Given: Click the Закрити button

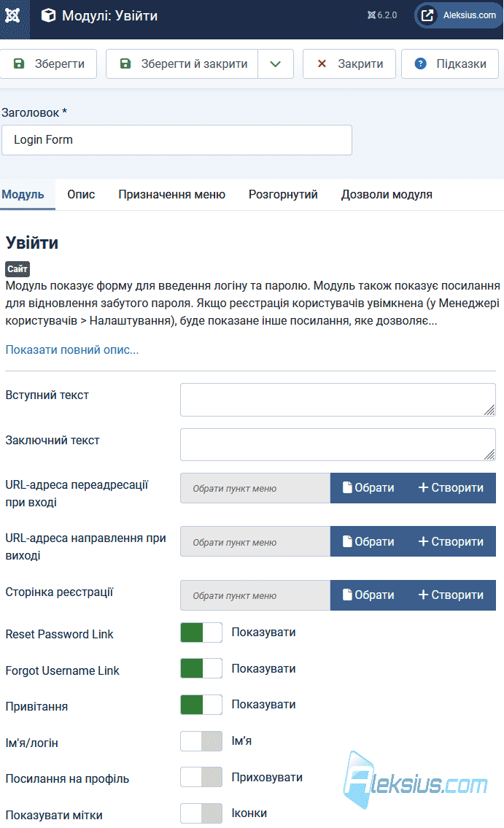Looking at the screenshot, I should (349, 64).
